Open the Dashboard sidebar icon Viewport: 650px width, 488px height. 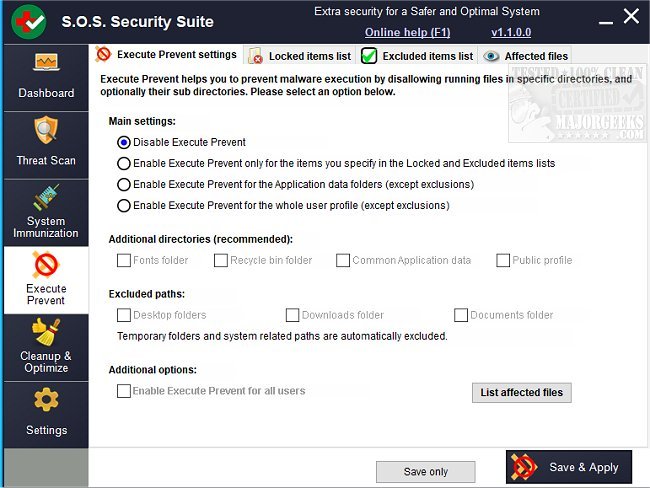coord(45,64)
